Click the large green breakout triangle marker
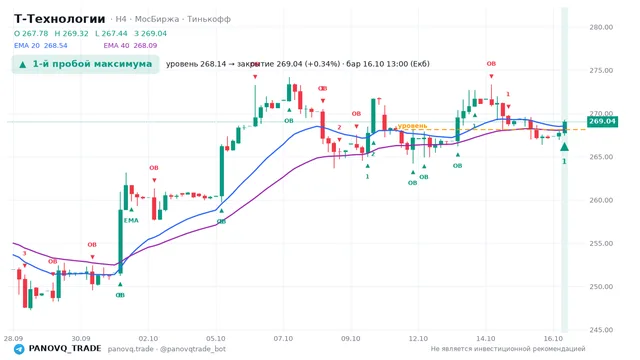This screenshot has height=360, width=640. point(564,147)
